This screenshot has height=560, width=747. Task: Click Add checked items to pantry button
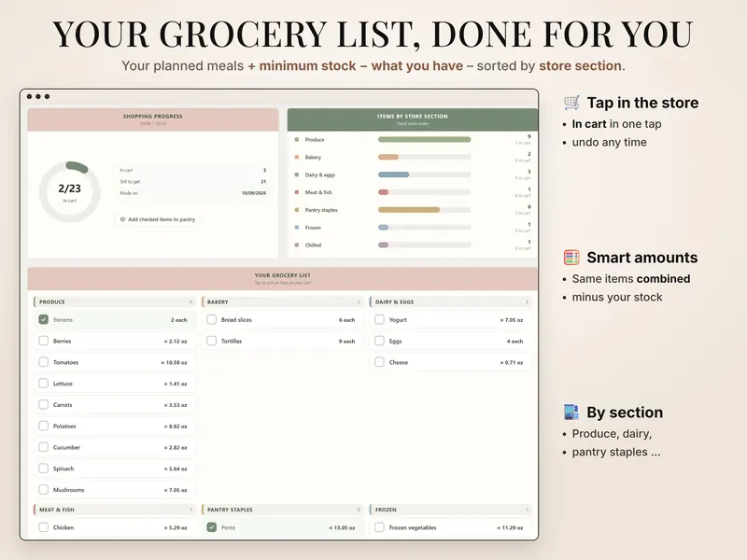click(158, 219)
